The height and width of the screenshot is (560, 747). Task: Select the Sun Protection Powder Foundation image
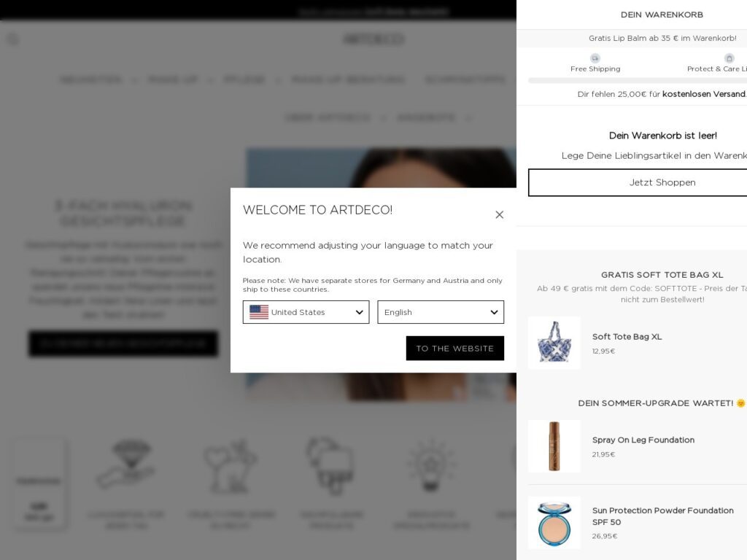coord(554,523)
